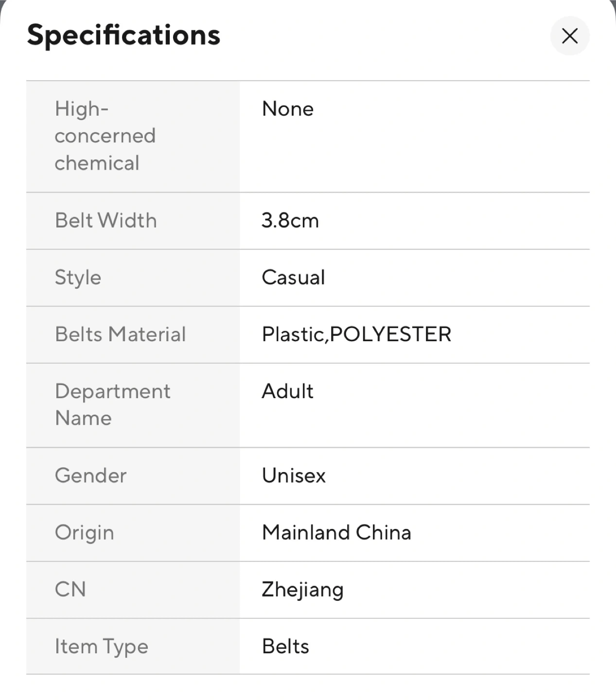Screen dimensions: 616x700
Task: Select the High-concerned chemical label
Action: (x=105, y=136)
